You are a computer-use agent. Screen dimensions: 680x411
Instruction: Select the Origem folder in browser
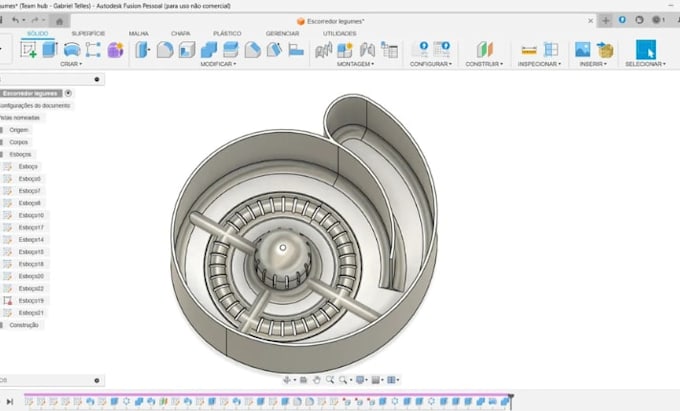[19, 130]
